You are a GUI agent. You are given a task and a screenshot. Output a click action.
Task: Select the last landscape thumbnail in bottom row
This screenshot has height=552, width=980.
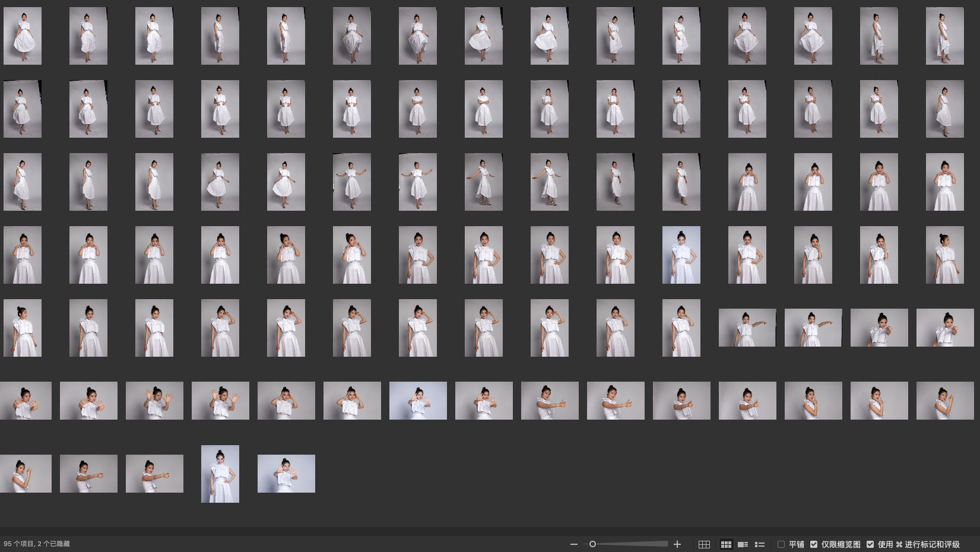pos(286,474)
